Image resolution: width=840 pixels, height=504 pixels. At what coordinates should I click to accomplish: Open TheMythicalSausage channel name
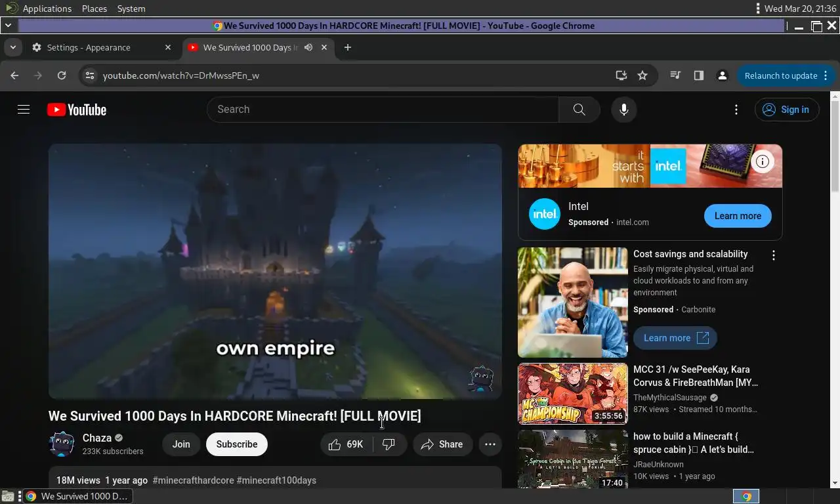click(670, 398)
